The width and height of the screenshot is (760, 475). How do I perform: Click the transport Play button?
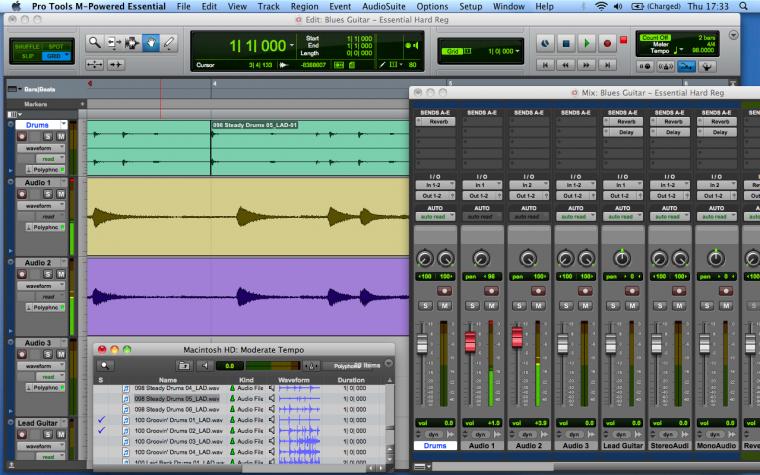tap(586, 44)
